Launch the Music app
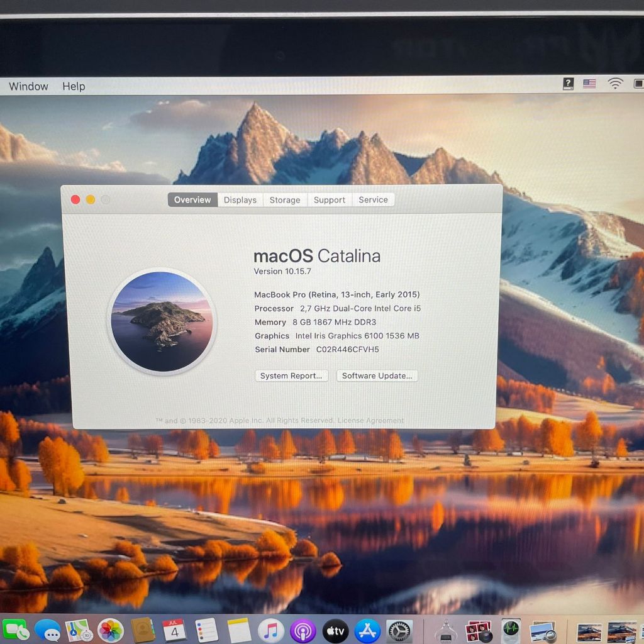The height and width of the screenshot is (644, 644). point(270,630)
